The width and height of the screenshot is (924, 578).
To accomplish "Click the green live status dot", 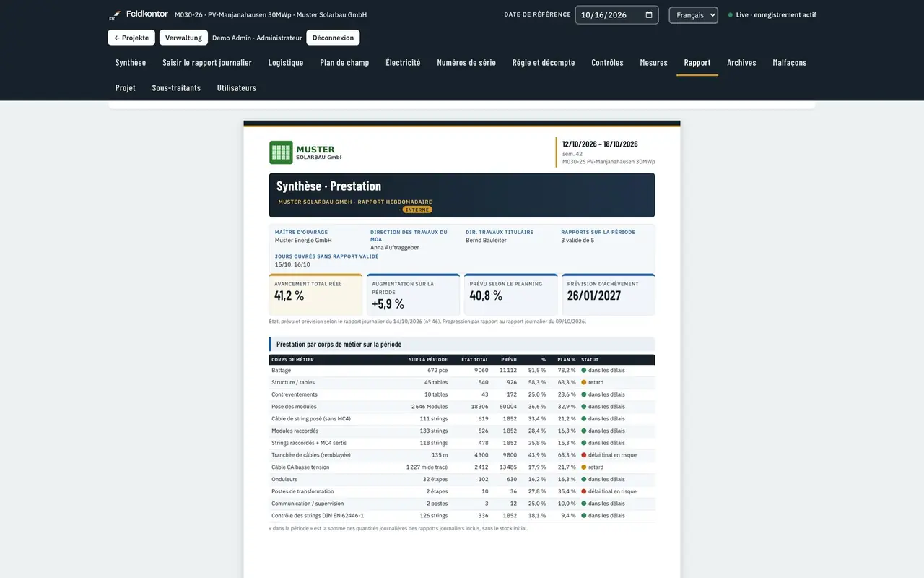I will click(x=731, y=15).
